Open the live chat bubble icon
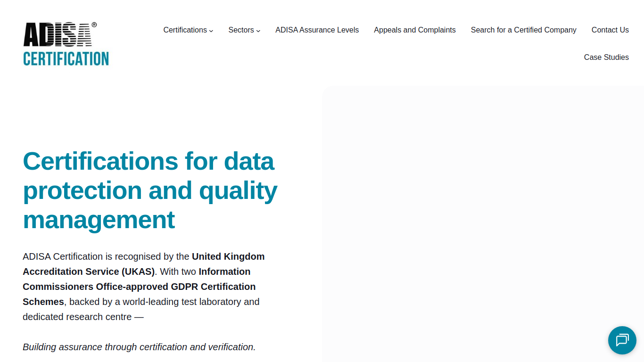 [622, 340]
